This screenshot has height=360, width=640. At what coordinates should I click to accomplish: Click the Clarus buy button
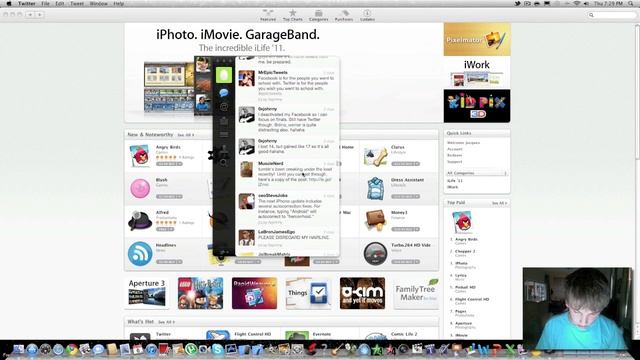point(405,164)
